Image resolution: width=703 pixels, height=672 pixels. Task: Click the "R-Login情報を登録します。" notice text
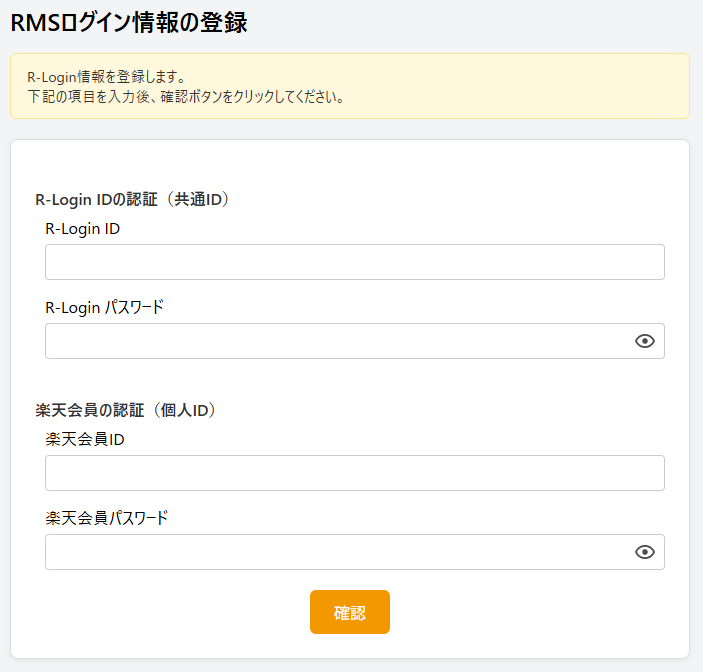(x=107, y=77)
